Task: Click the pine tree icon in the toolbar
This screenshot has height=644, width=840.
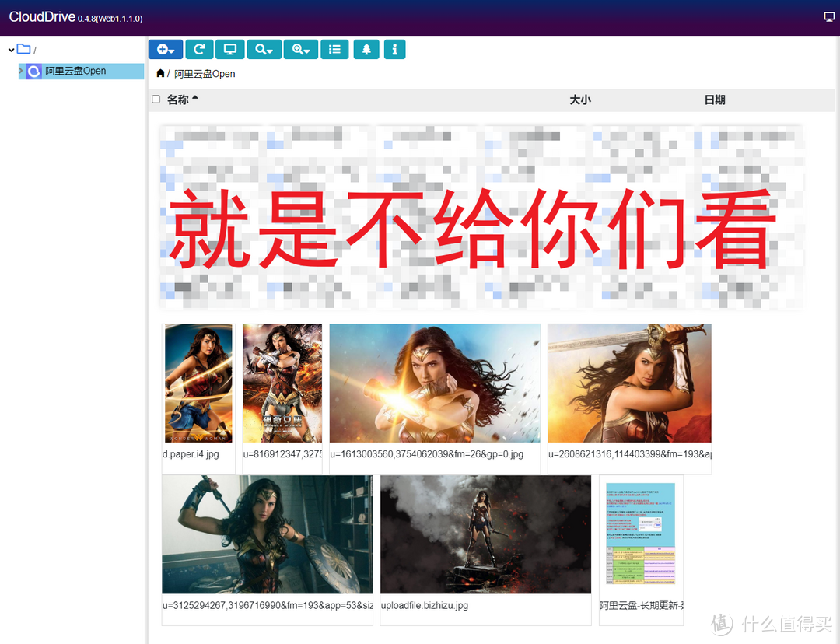Action: 366,49
